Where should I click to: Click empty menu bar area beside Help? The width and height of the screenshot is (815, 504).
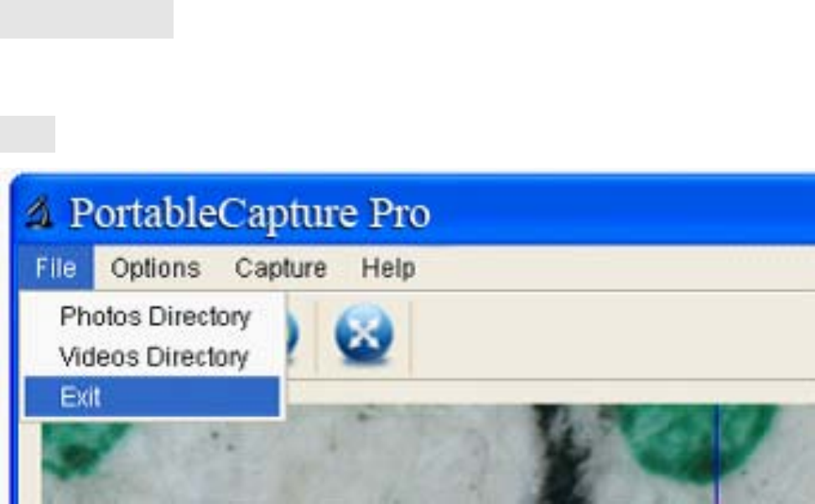point(613,268)
